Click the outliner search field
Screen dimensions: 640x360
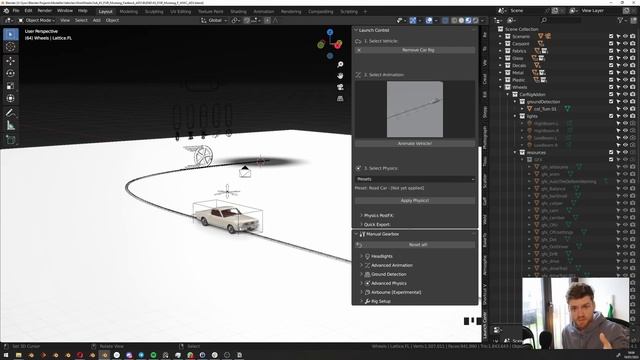point(560,20)
